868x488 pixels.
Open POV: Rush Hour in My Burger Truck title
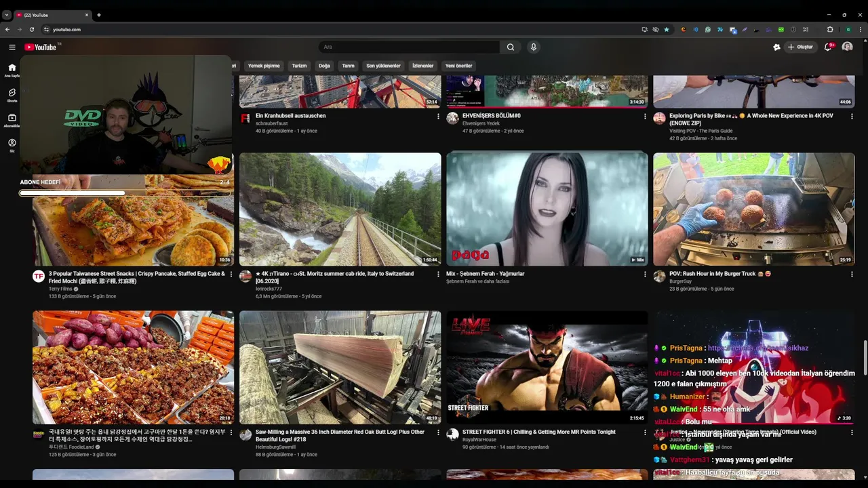click(720, 274)
